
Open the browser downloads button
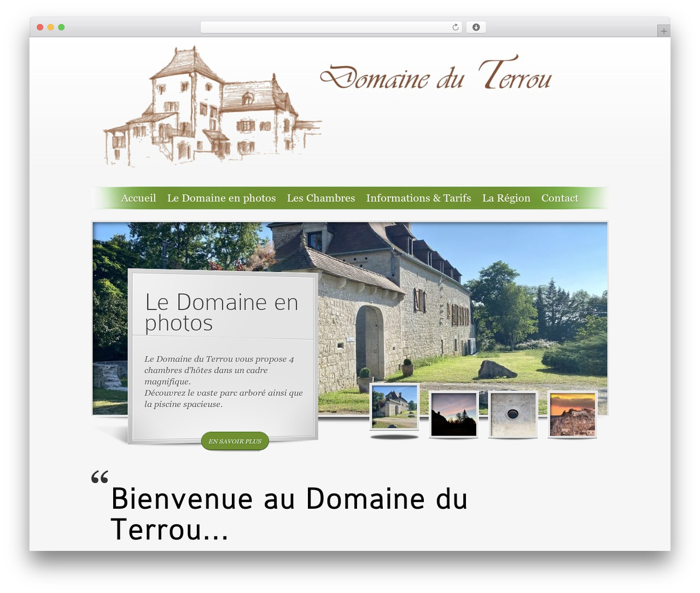tap(476, 27)
